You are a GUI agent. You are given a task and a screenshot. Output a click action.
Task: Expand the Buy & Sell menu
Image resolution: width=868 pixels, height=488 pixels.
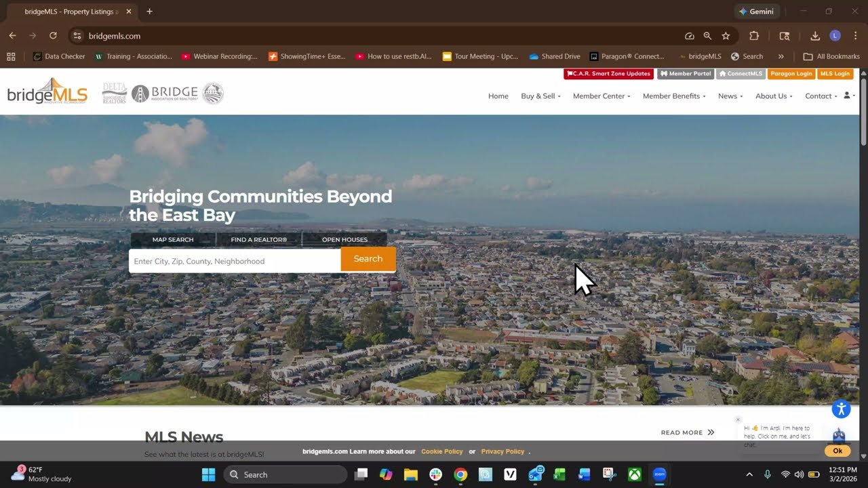pyautogui.click(x=540, y=96)
